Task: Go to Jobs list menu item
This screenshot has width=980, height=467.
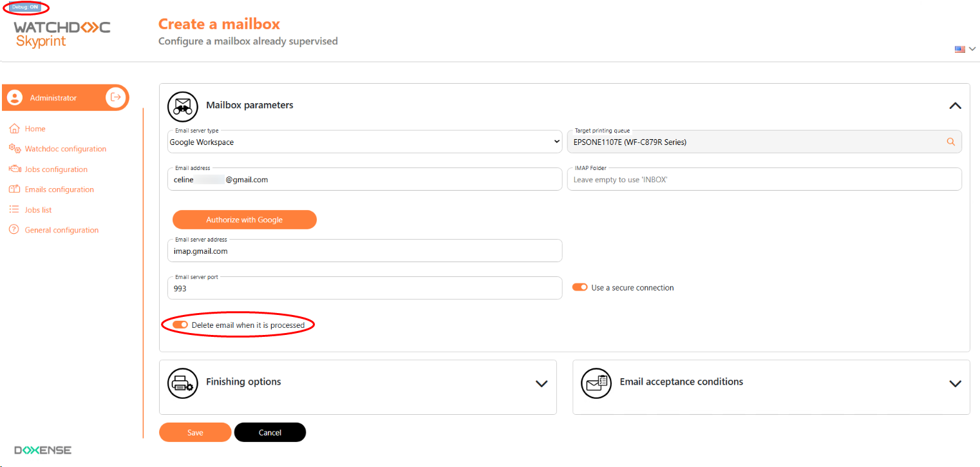Action: click(38, 210)
